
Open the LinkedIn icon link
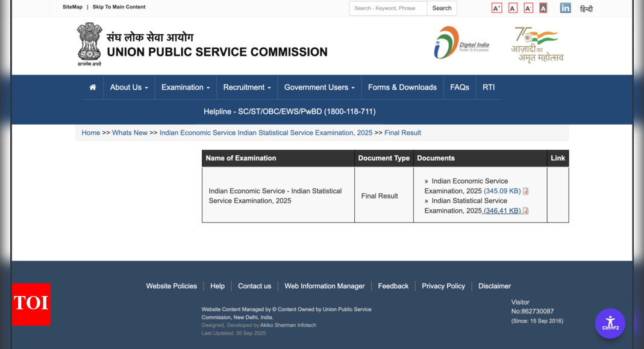pyautogui.click(x=565, y=8)
